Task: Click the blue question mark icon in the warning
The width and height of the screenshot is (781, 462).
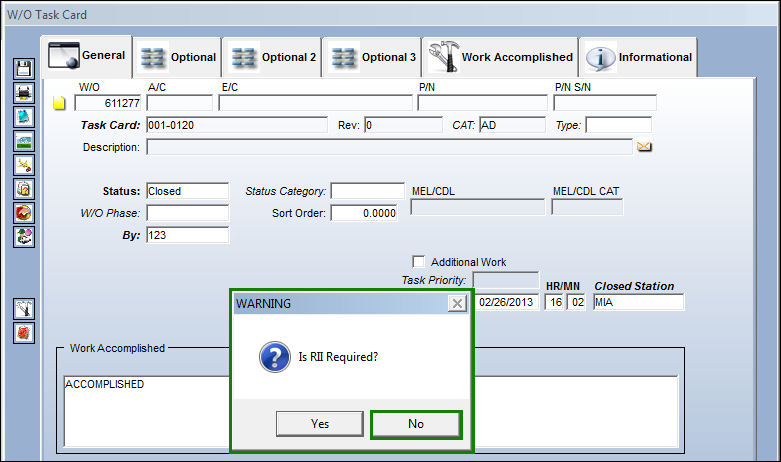Action: [x=274, y=357]
